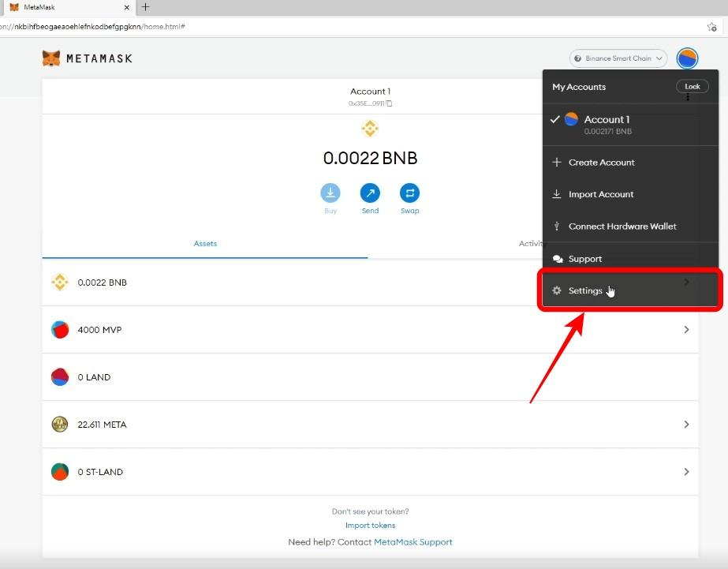Click the Support chat bubble icon
The image size is (728, 569).
[x=558, y=259]
